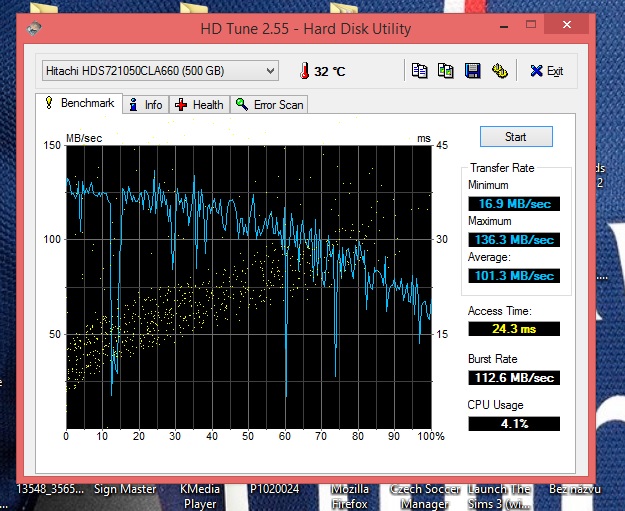Open the Info tab
The image size is (625, 511).
(x=145, y=104)
